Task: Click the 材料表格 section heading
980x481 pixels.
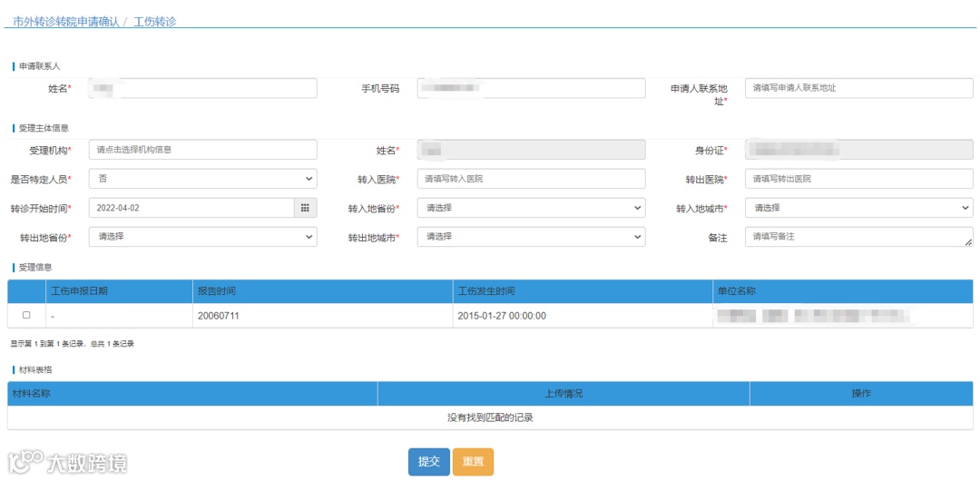Action: coord(35,370)
